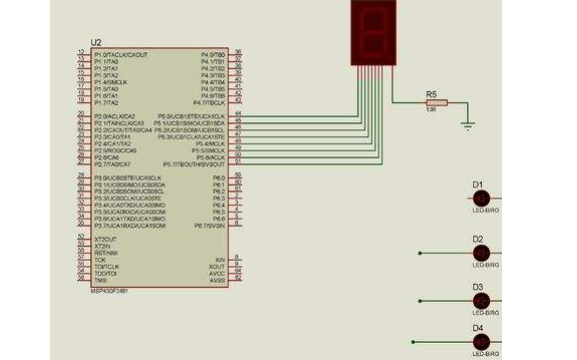Select the 7-segment display component
Image resolution: width=577 pixels, height=360 pixels.
(373, 33)
